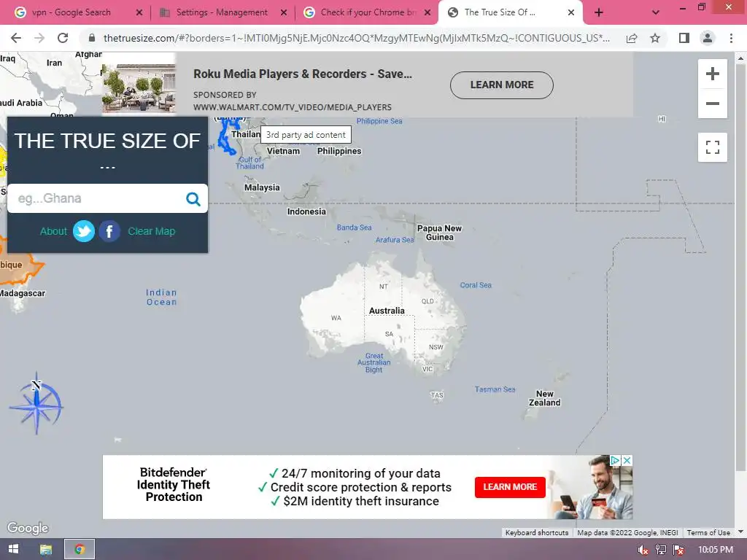Click the orange country overlay shape
Screen dimensions: 747x560
pos(19,267)
